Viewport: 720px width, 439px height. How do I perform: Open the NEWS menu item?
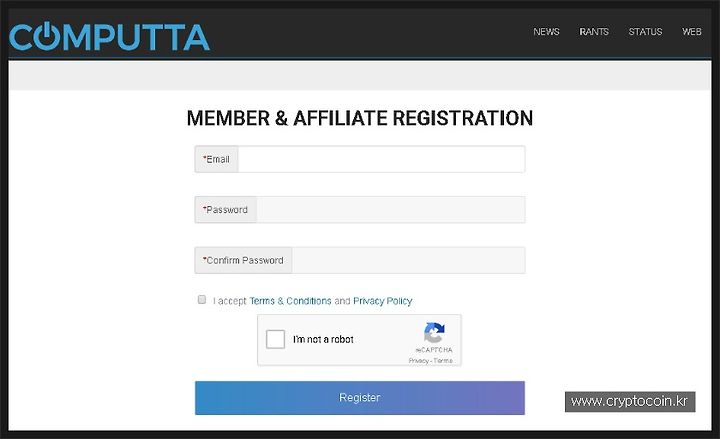pyautogui.click(x=546, y=32)
